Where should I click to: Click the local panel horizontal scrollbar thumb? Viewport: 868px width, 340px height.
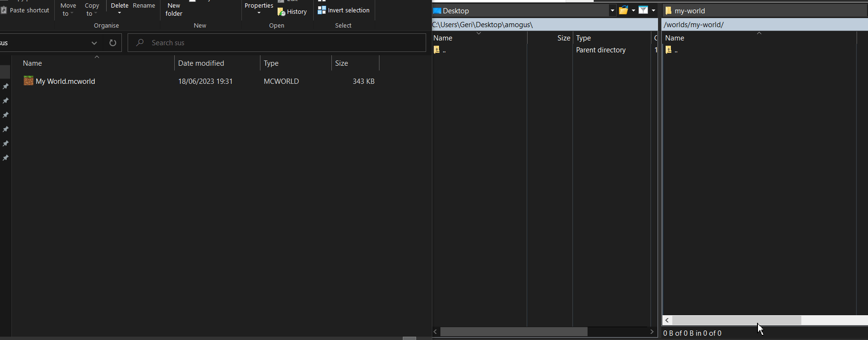[514, 331]
